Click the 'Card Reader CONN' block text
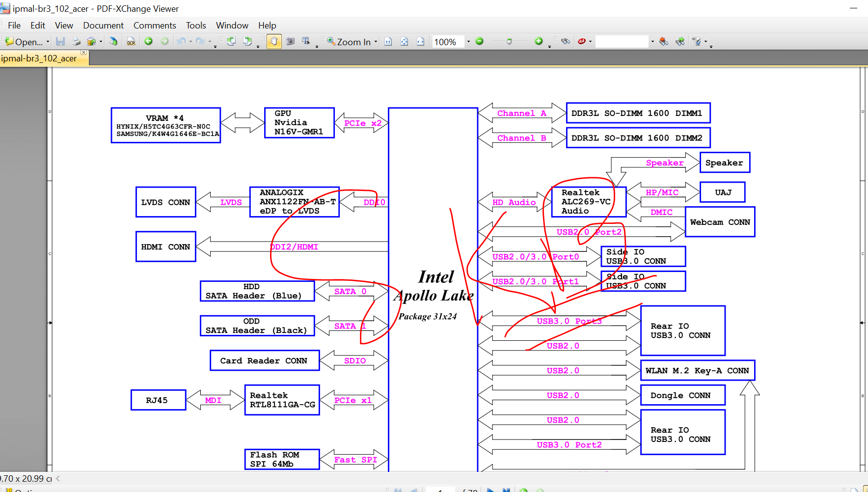868x492 pixels. (264, 361)
